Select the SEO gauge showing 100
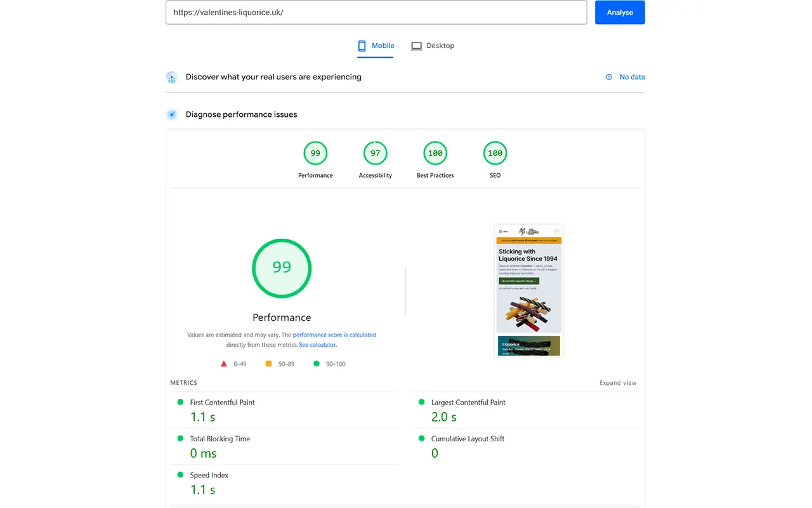This screenshot has width=812, height=508. 495,152
